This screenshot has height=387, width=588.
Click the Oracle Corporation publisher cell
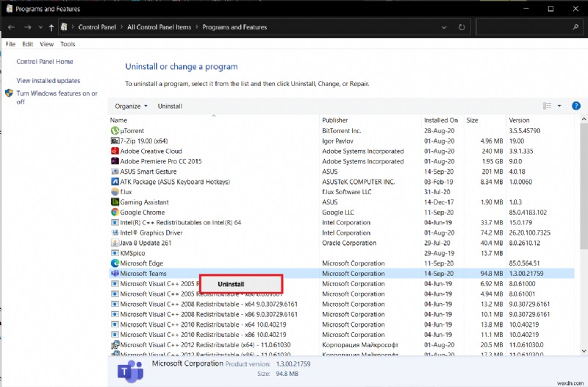348,243
